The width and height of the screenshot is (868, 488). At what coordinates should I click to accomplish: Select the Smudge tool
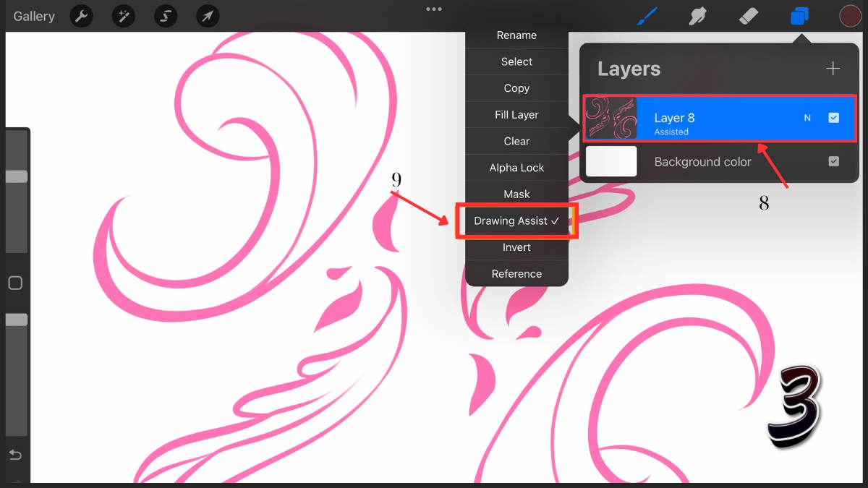coord(698,16)
